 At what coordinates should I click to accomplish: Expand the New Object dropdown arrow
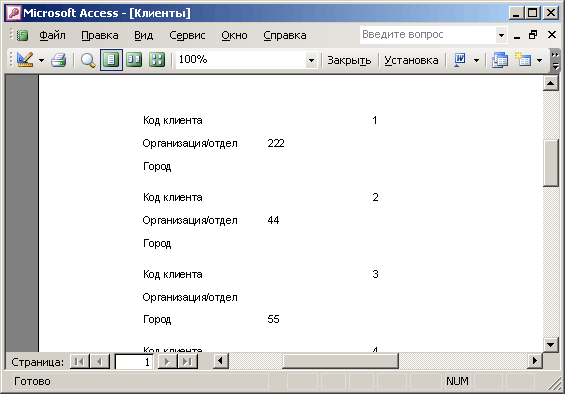tap(539, 60)
